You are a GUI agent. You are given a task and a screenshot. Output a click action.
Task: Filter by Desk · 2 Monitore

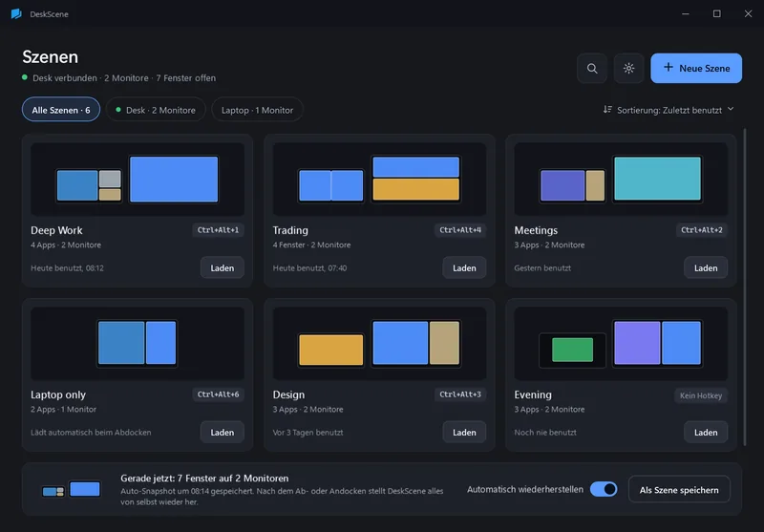[156, 110]
